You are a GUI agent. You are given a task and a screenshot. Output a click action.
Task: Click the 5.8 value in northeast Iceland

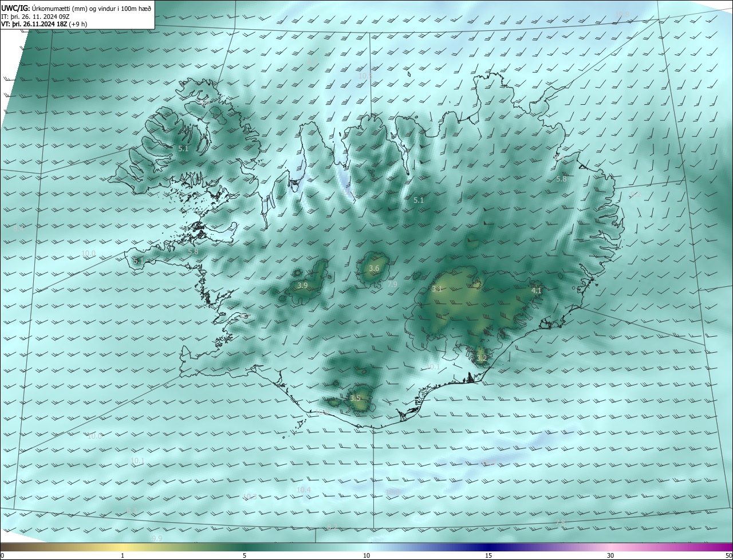pos(561,179)
